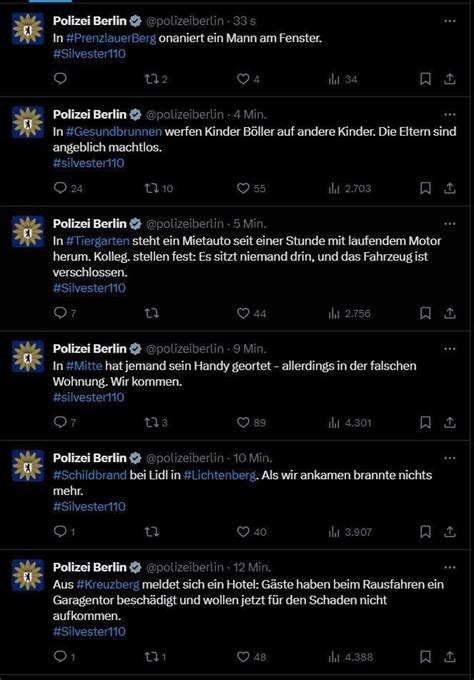Bookmark the Kreuzberg Hotel tweet
Screen dimensions: 474x680
pos(425,657)
